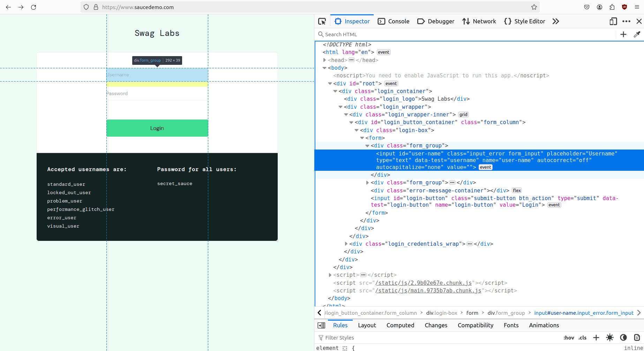Open the Animations side tab
Viewport: 644px width, 351px height.
click(544, 325)
